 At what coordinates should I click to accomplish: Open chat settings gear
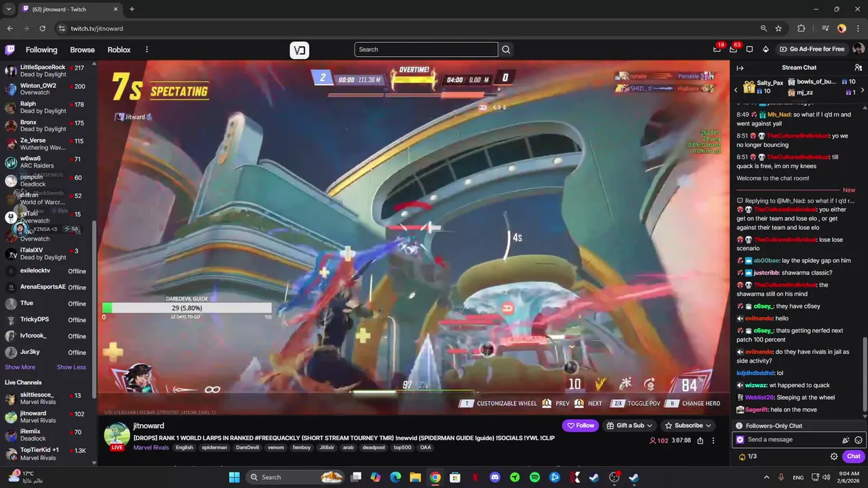point(834,456)
